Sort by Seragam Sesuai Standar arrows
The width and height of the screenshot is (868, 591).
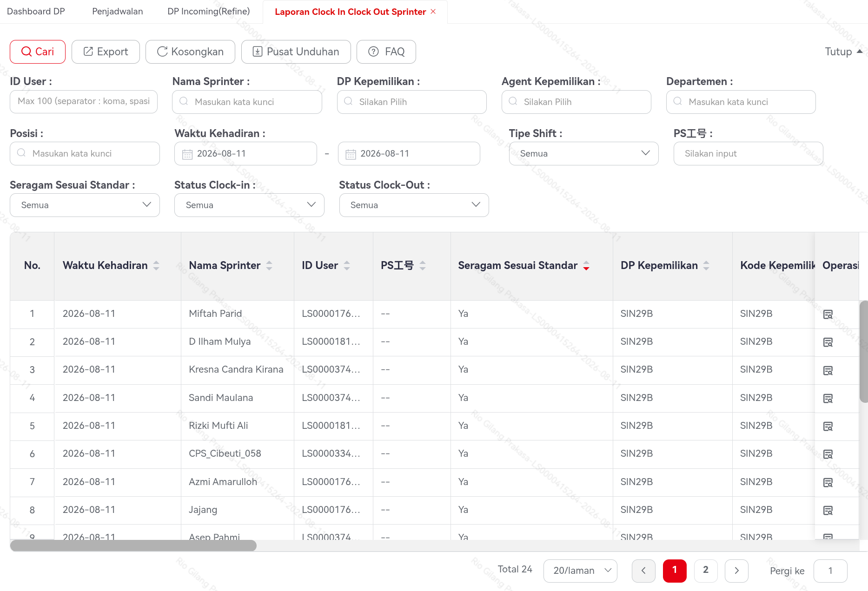point(586,266)
